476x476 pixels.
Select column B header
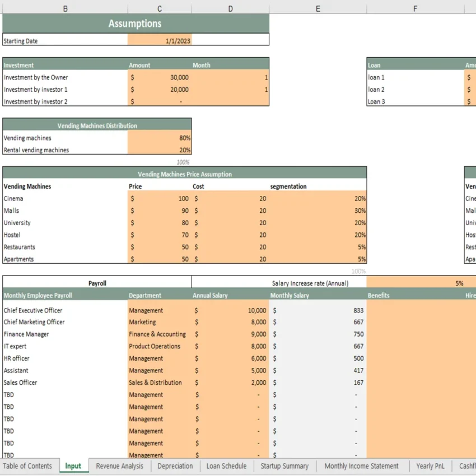coord(65,8)
